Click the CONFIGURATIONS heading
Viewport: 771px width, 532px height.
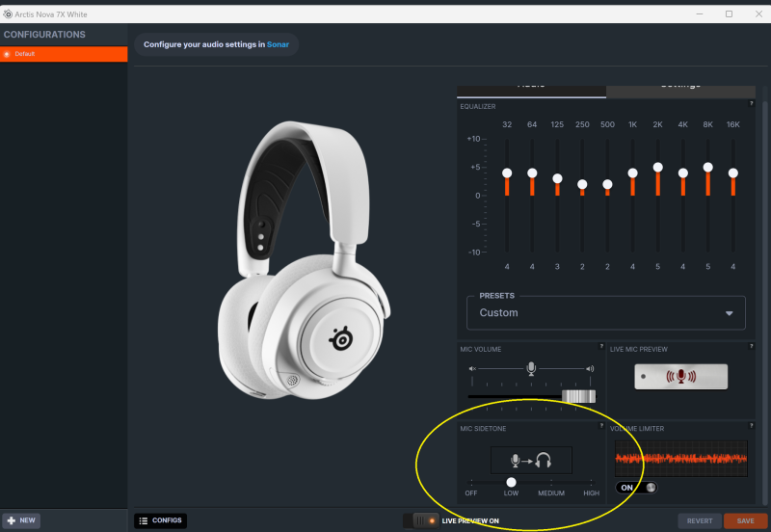coord(44,35)
